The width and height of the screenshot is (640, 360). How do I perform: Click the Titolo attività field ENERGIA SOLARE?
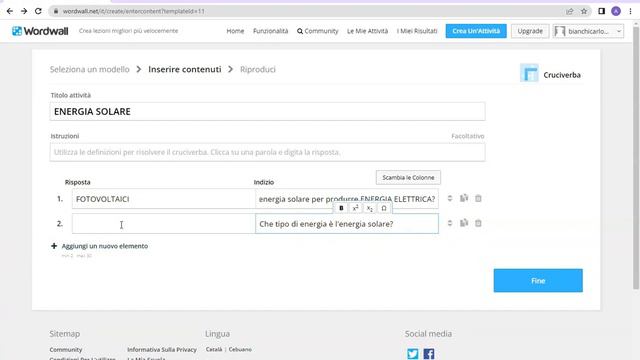click(267, 111)
